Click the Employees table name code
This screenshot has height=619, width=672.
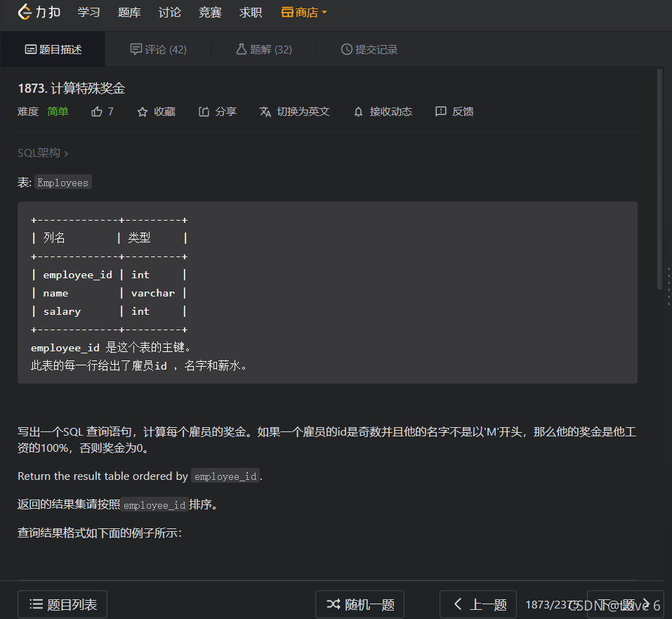pos(63,183)
